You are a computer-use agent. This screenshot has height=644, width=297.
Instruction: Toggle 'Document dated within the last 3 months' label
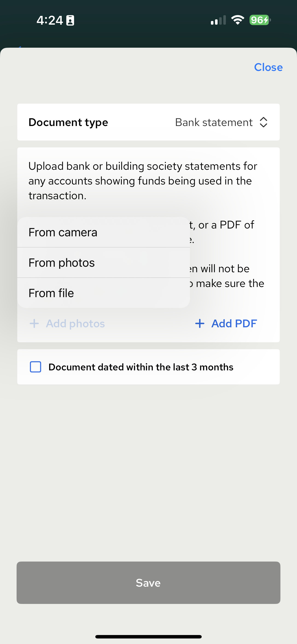[141, 367]
